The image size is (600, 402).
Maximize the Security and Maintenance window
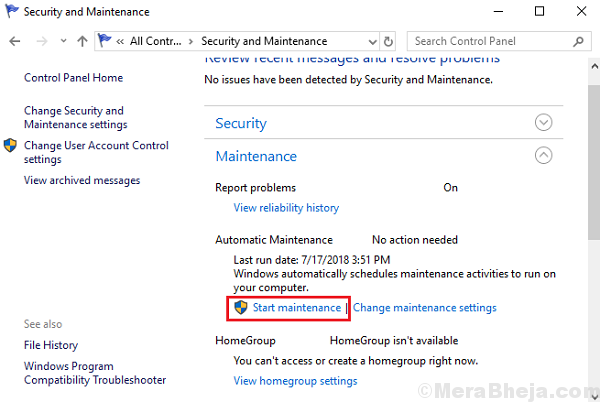(540, 11)
